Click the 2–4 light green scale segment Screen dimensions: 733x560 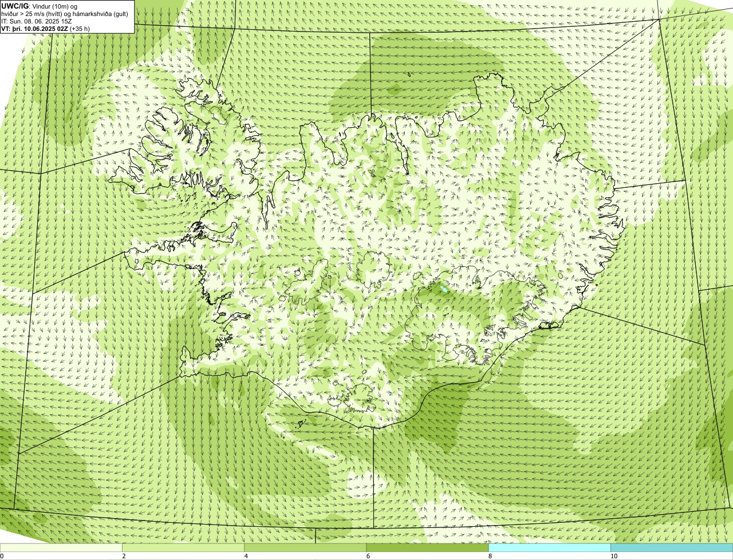pyautogui.click(x=183, y=548)
